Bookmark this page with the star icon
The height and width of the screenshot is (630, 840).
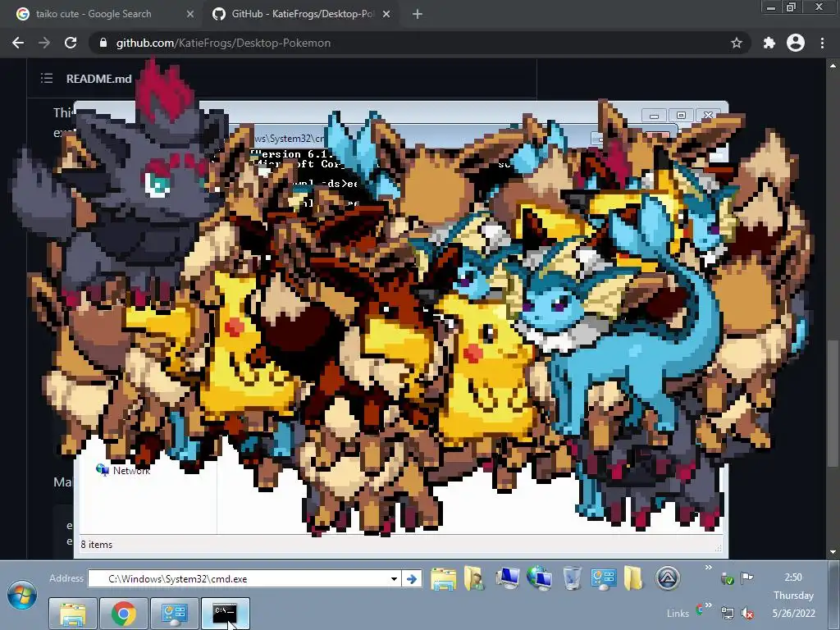click(737, 43)
